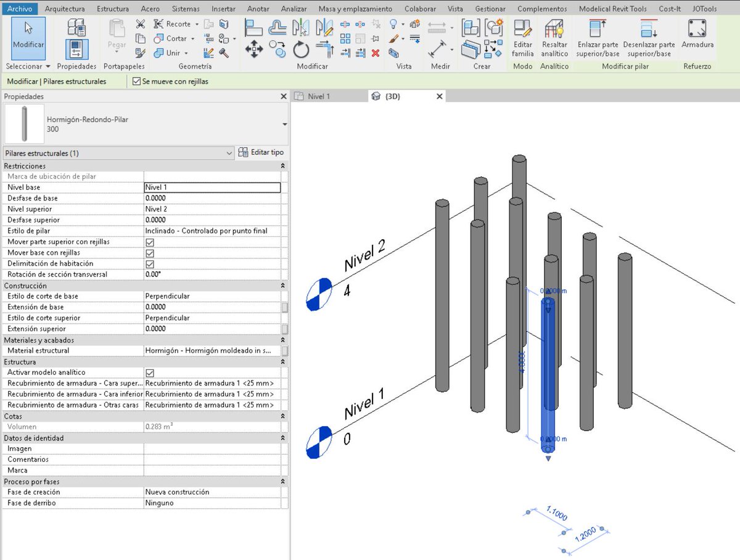740x560 pixels.
Task: Toggle Se mueve con rejillas checkbox
Action: [x=137, y=81]
